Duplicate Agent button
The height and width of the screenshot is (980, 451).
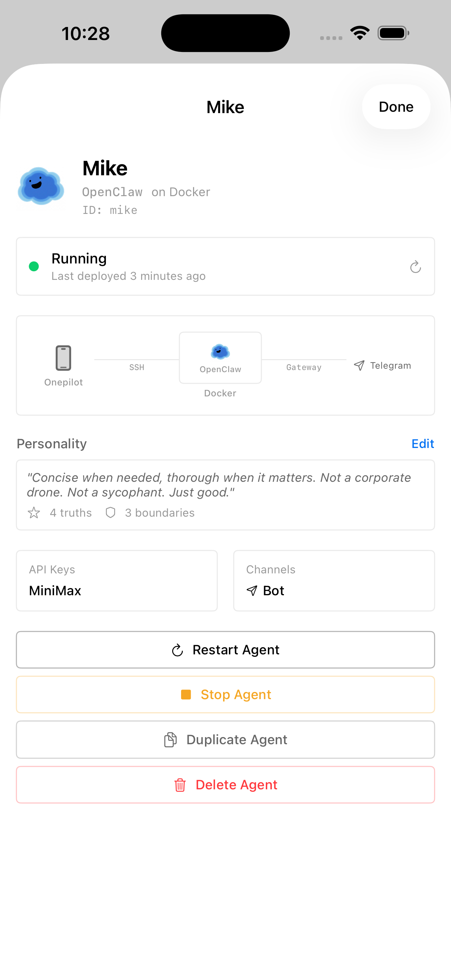pyautogui.click(x=225, y=739)
